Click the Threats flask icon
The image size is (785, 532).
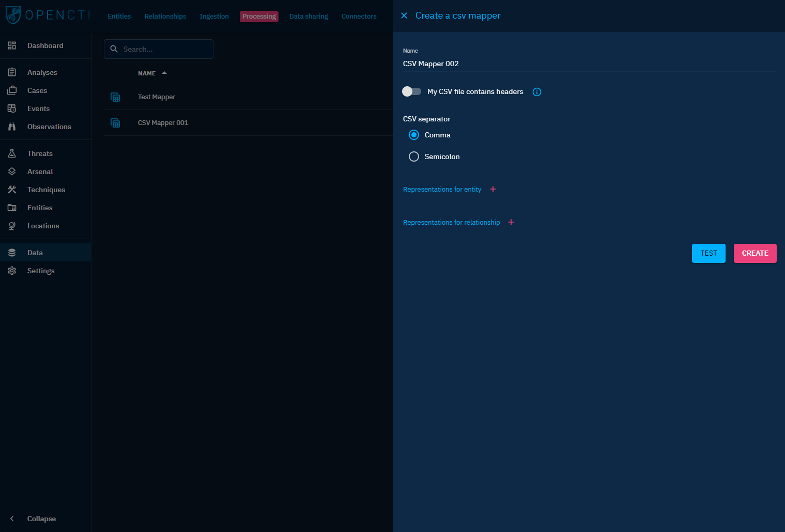tap(12, 153)
